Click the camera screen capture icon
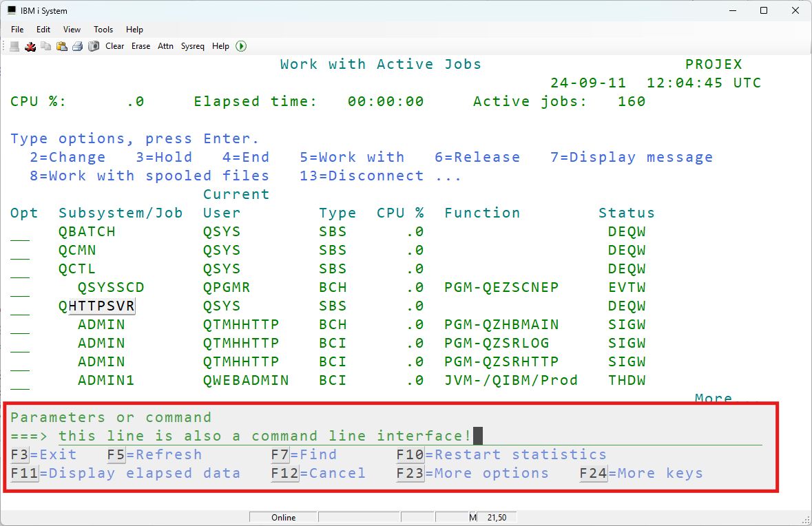The width and height of the screenshot is (812, 526). coord(94,46)
